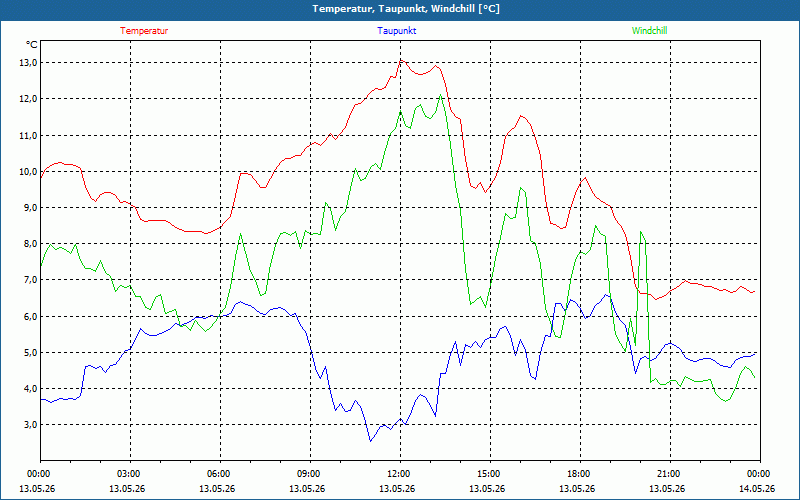Click the blue dew point minimum near 11:00
Viewport: 800px width, 500px height.
tap(370, 441)
